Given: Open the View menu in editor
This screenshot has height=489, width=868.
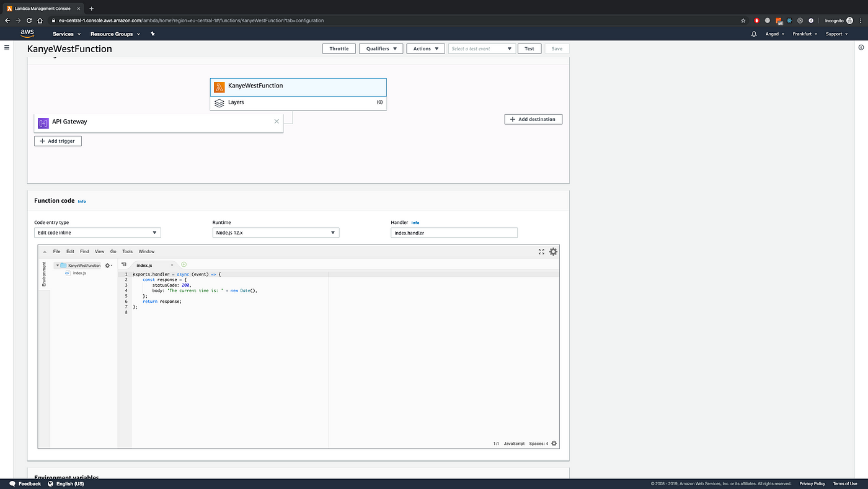Looking at the screenshot, I should 99,252.
